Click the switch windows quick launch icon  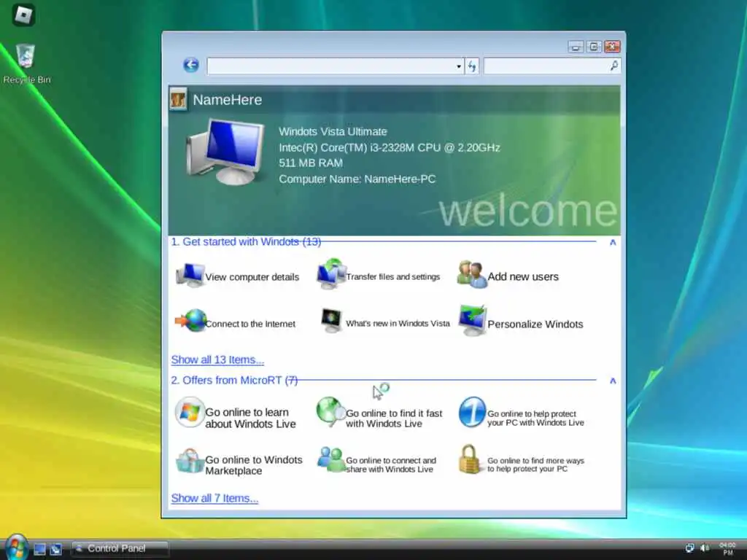[55, 549]
